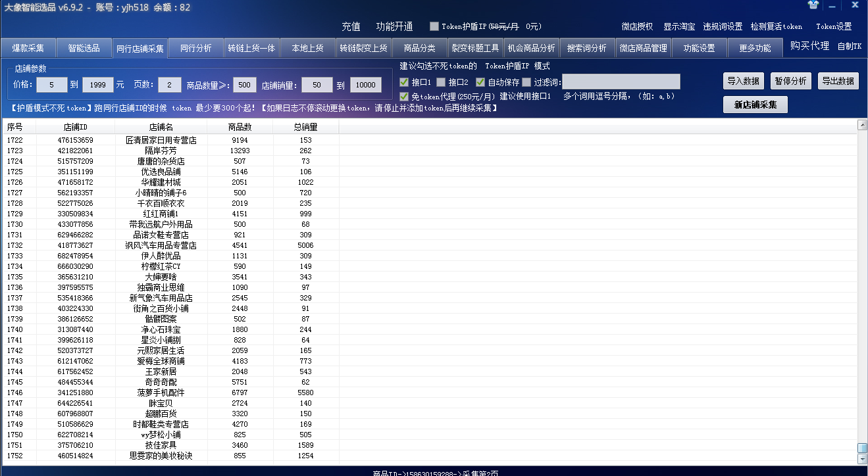Click the 购买代理 link
The image size is (868, 476).
(x=809, y=46)
